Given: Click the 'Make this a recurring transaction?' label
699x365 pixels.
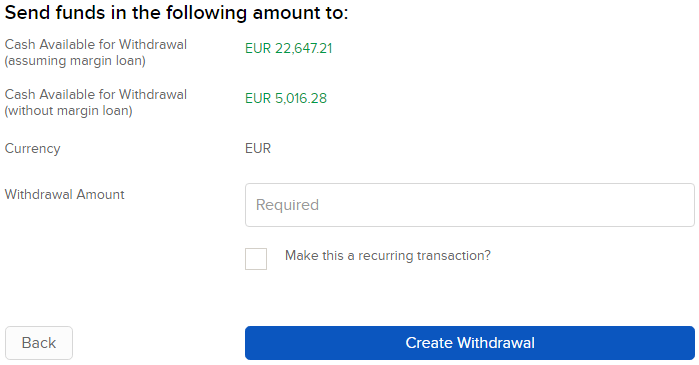Looking at the screenshot, I should (387, 255).
